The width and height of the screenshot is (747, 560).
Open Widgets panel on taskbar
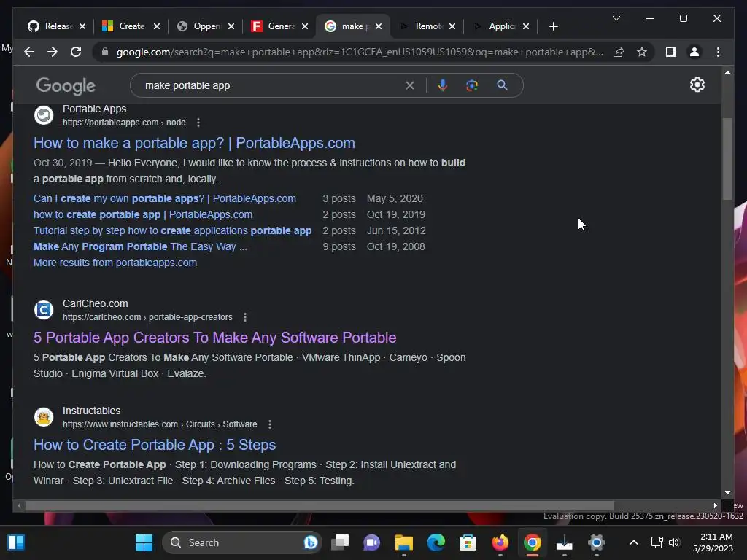pos(16,542)
